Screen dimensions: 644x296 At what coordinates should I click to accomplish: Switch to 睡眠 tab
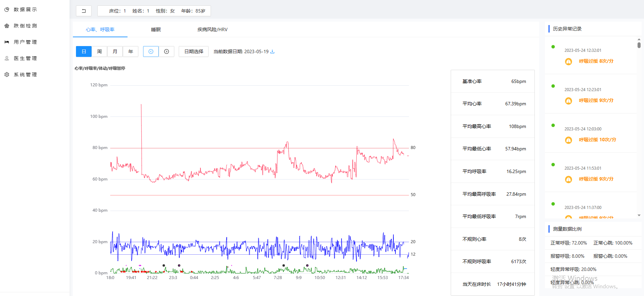pos(156,29)
